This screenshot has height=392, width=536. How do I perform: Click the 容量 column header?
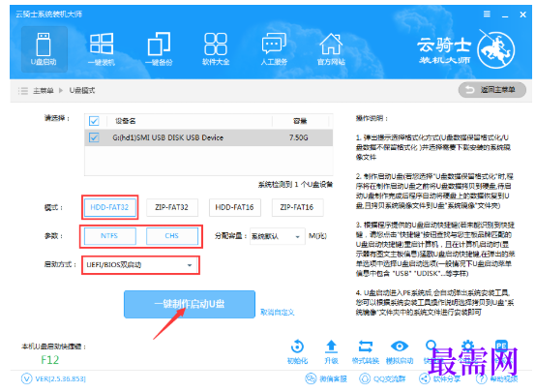[300, 121]
